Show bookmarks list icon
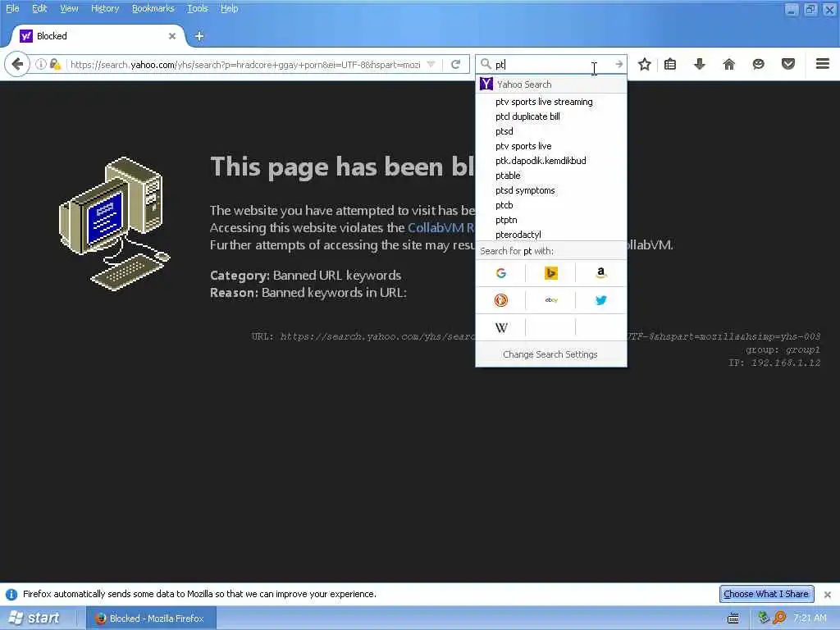Image resolution: width=840 pixels, height=630 pixels. (x=670, y=64)
